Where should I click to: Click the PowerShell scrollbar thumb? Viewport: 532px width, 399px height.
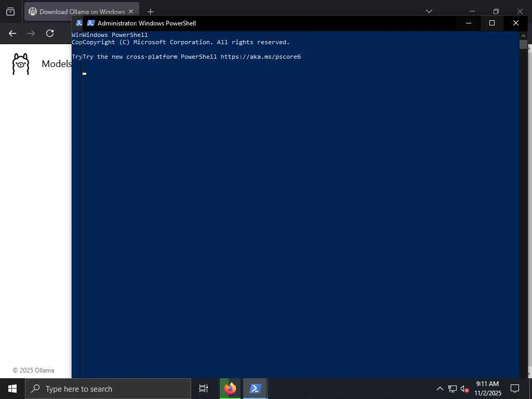[523, 45]
